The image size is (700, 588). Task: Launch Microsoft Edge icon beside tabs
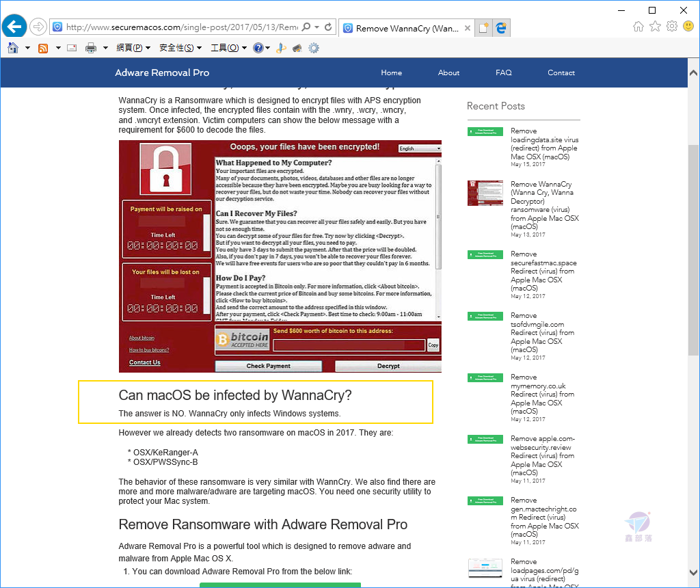click(x=501, y=28)
